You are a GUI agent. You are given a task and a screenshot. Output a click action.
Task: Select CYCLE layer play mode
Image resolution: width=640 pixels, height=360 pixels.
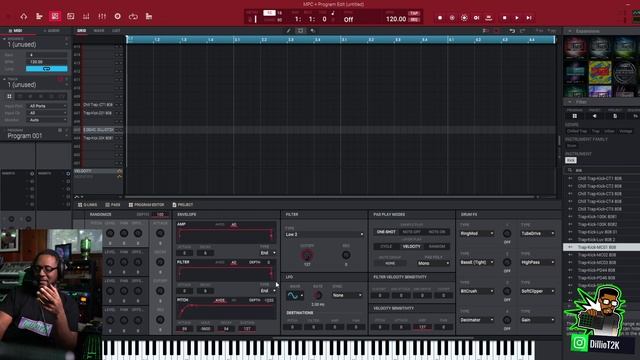[386, 247]
